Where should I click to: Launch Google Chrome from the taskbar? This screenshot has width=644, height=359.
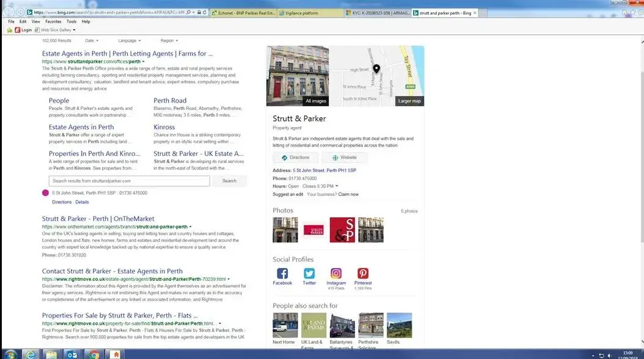(92, 354)
